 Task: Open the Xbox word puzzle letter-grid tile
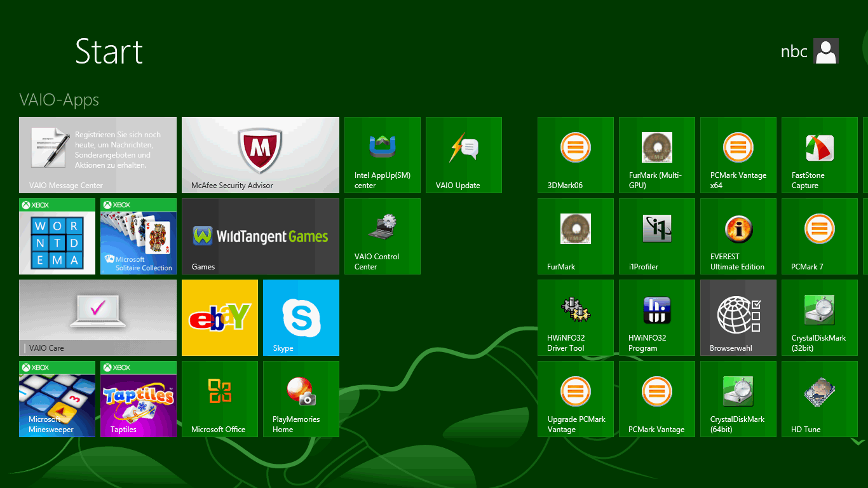pyautogui.click(x=57, y=236)
